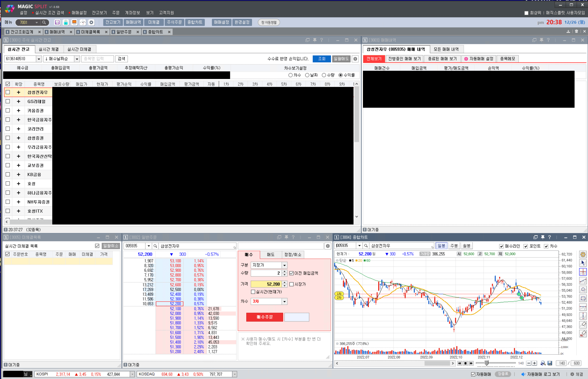Click the green lock icon
This screenshot has width=588, height=379.
pos(66,22)
